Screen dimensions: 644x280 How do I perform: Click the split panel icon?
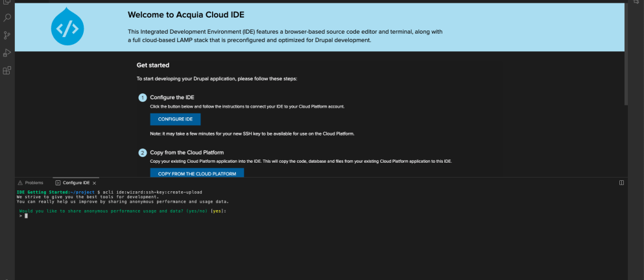(621, 183)
